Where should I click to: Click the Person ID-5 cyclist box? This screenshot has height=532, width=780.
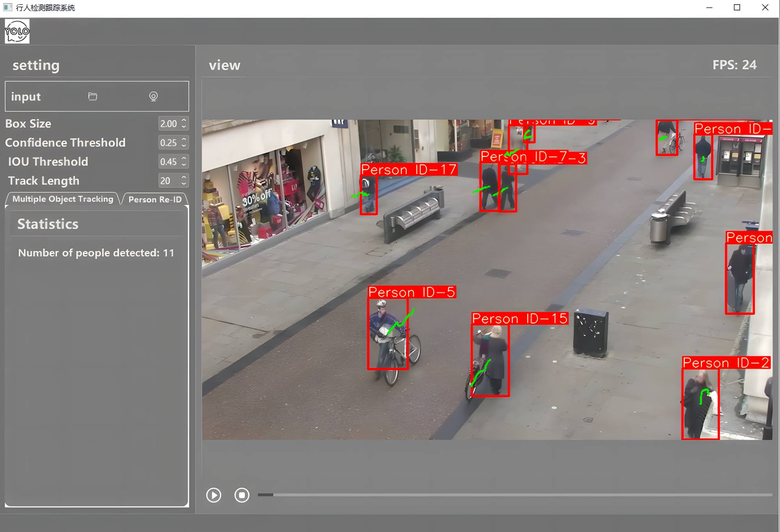coord(388,334)
